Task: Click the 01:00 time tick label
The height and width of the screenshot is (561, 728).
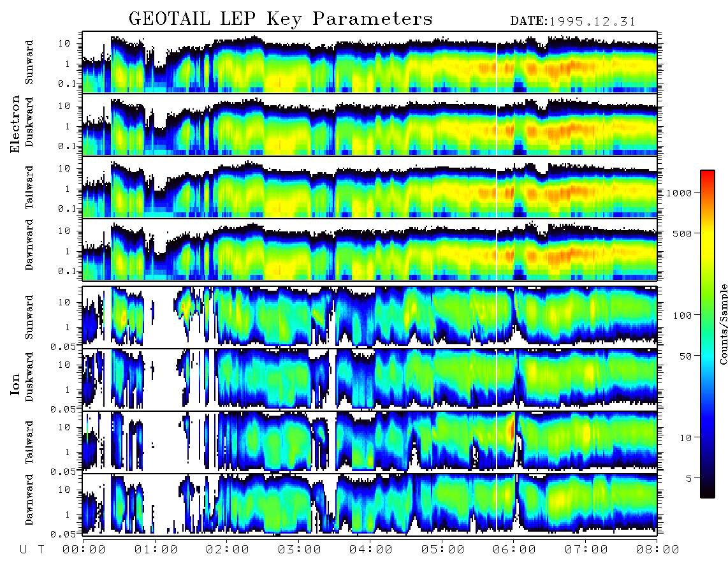Action: [x=156, y=550]
